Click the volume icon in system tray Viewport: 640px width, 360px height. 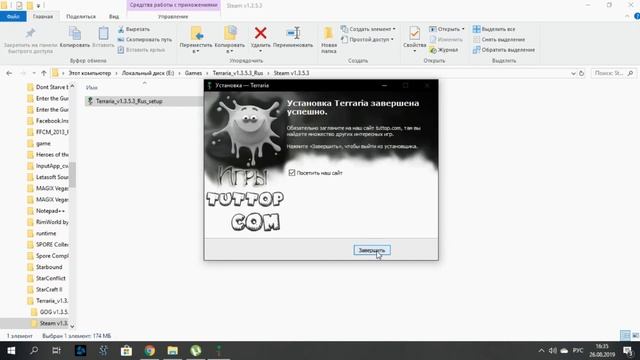553,351
